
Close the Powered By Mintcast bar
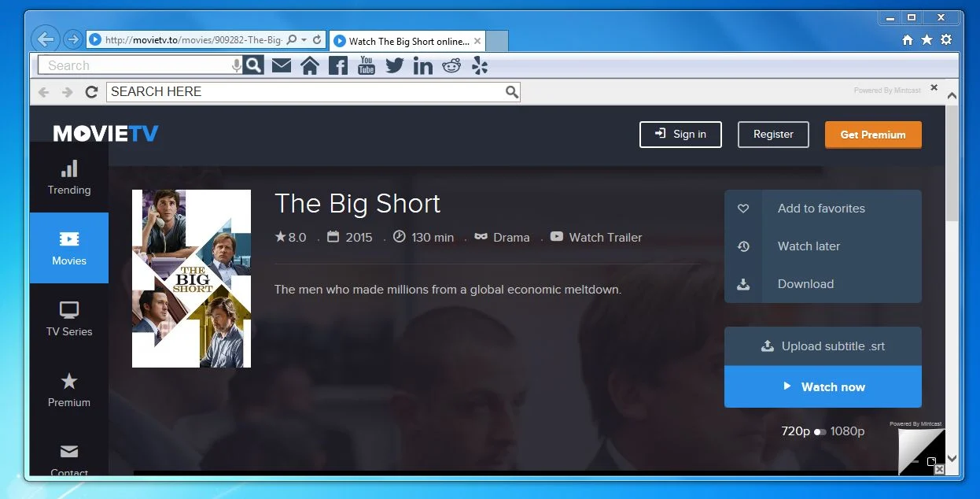[934, 87]
